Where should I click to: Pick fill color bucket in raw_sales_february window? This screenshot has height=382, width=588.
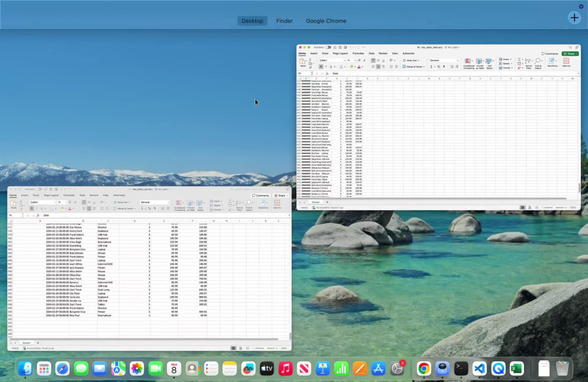click(x=352, y=67)
